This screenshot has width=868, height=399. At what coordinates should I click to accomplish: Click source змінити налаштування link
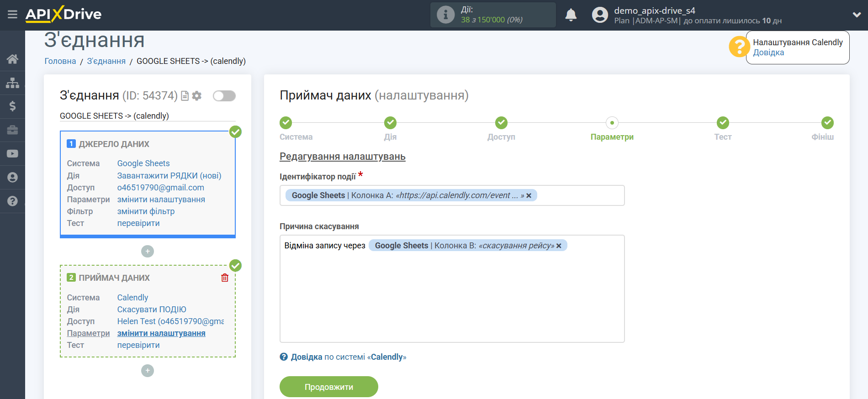tap(161, 199)
